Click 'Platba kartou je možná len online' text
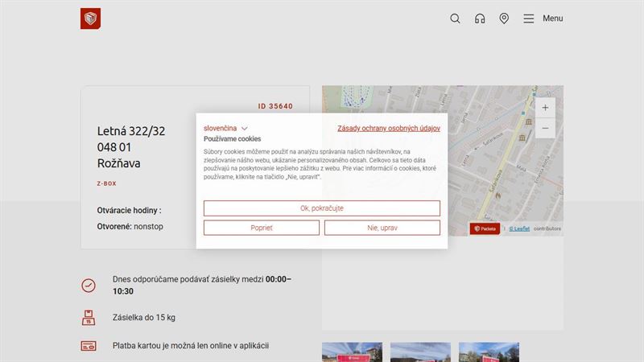 (x=191, y=346)
